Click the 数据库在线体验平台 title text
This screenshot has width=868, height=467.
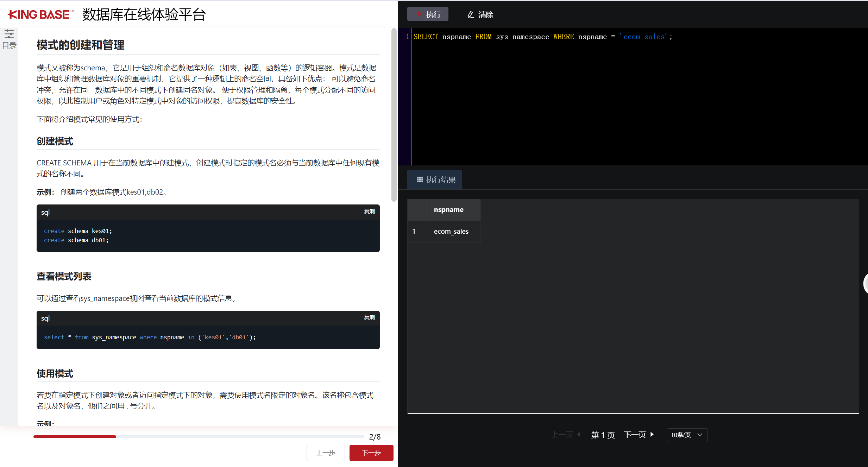click(144, 14)
